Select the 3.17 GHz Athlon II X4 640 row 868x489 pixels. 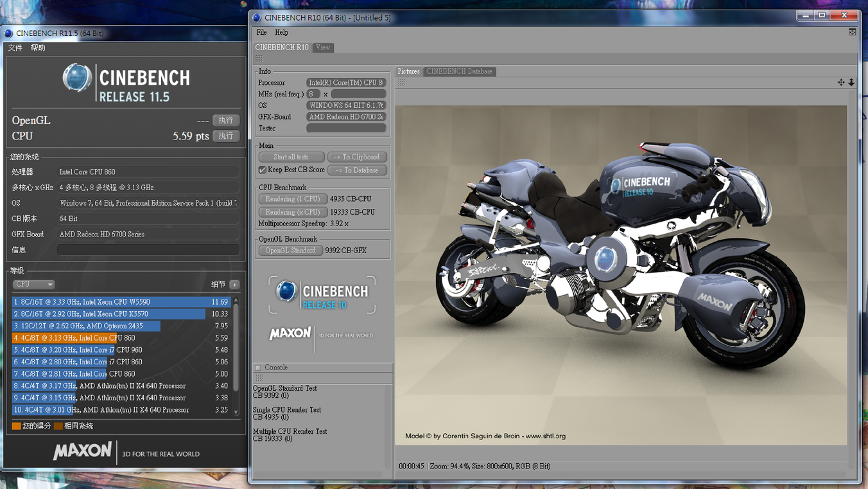[121, 386]
